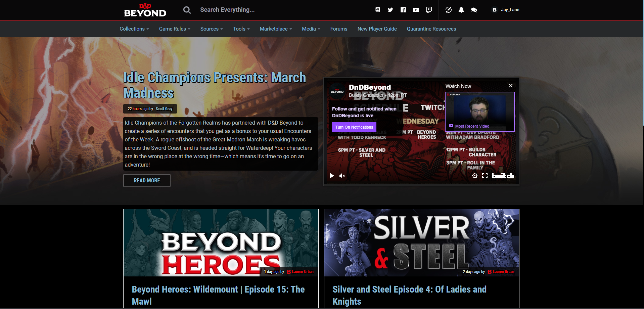The width and height of the screenshot is (644, 309).
Task: Open the Silver & Steel banner image
Action: point(422,243)
